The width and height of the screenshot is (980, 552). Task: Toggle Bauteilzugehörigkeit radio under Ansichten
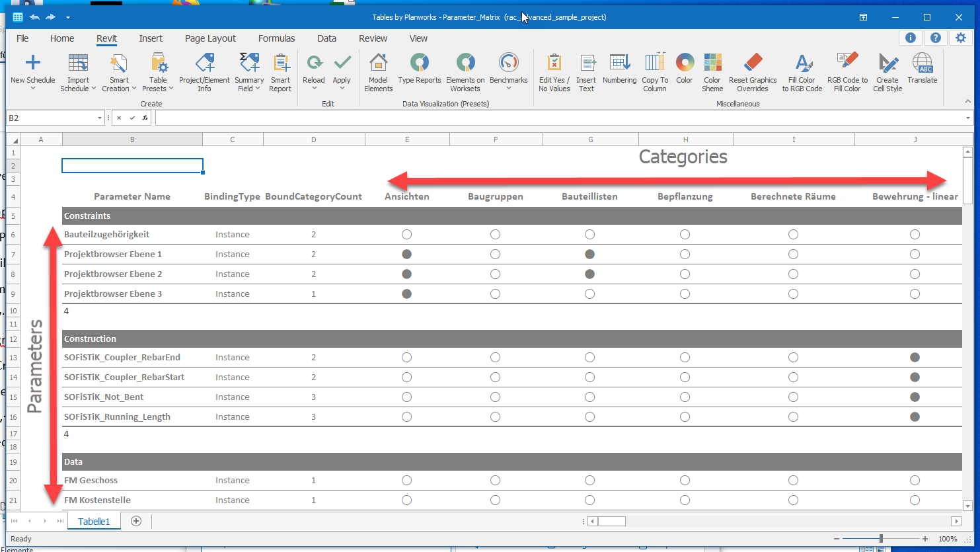[x=406, y=235]
